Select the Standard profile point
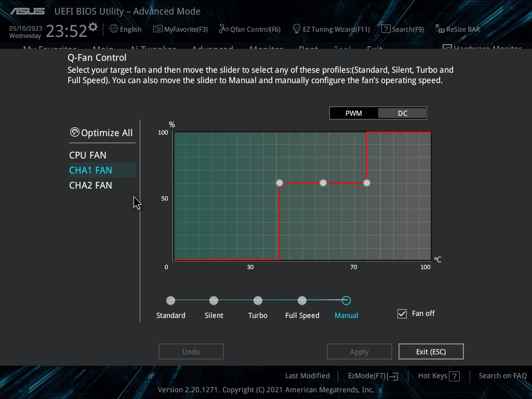The width and height of the screenshot is (532, 399). (170, 300)
